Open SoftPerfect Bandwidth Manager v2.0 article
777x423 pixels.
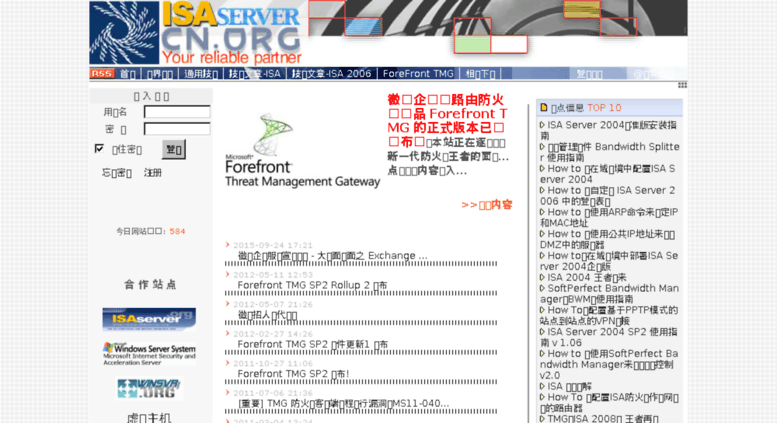point(609,365)
